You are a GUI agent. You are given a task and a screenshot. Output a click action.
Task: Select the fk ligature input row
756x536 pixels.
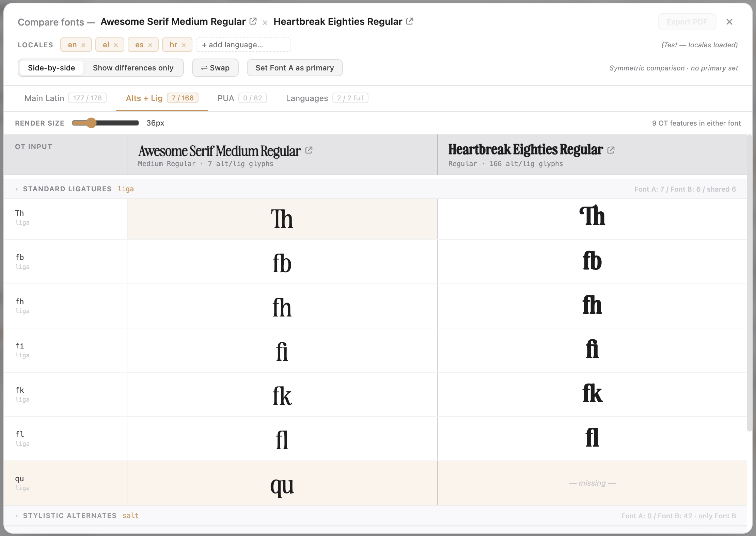click(x=65, y=394)
